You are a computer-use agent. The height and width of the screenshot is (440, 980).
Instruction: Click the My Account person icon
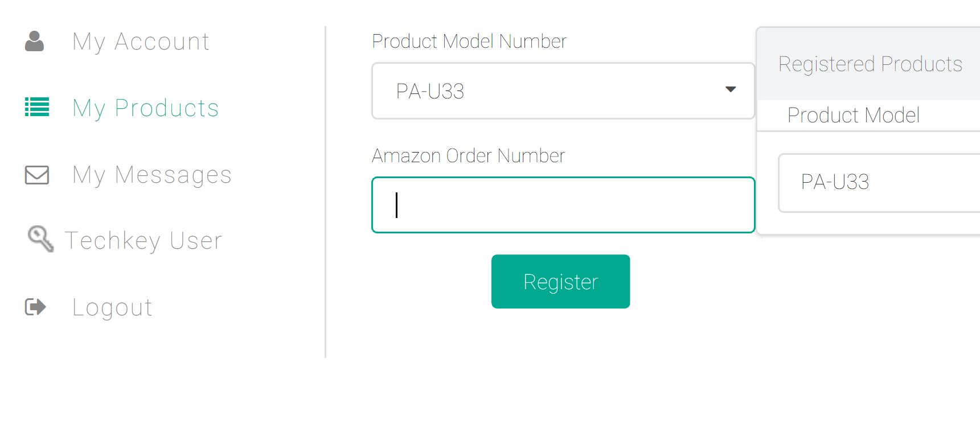35,42
